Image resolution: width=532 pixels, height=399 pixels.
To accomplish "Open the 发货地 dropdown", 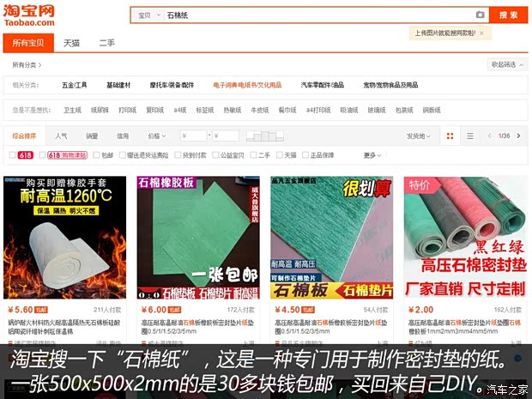I will click(419, 136).
